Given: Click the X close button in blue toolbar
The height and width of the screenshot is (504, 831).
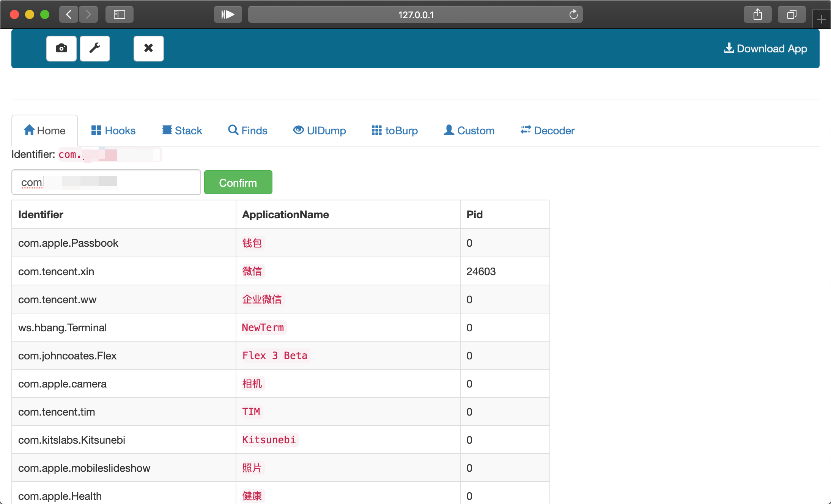Looking at the screenshot, I should [149, 49].
